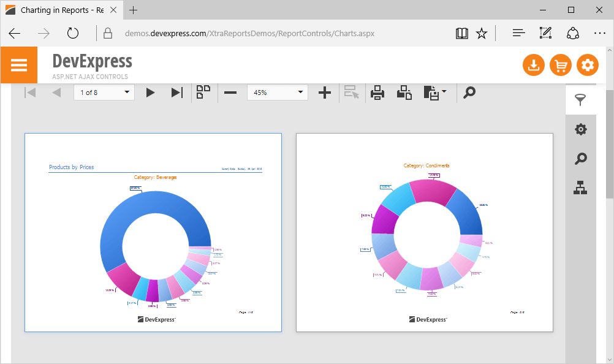The width and height of the screenshot is (614, 364).
Task: Toggle multipage view mode
Action: click(203, 92)
